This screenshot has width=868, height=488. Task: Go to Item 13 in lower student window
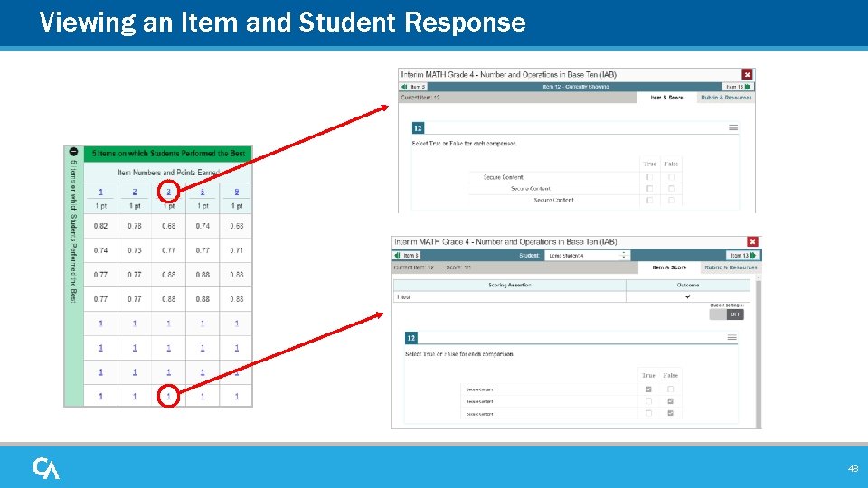pyautogui.click(x=743, y=256)
